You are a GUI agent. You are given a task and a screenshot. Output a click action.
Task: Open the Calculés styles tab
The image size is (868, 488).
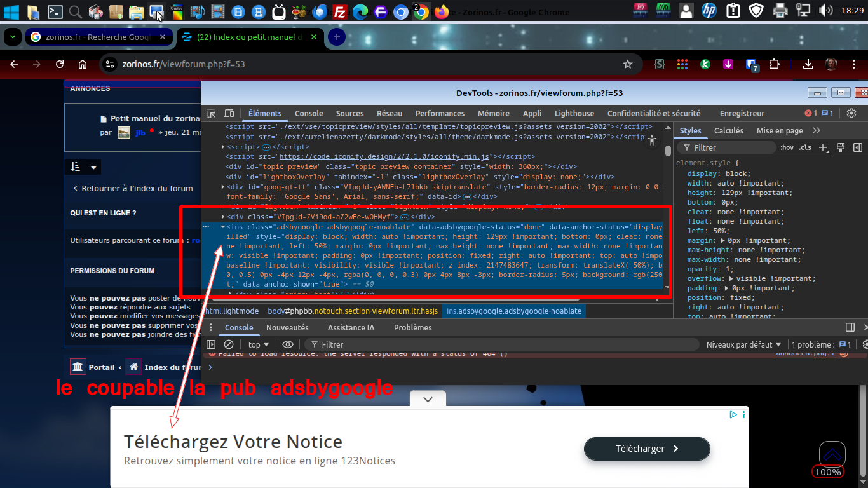coord(728,131)
